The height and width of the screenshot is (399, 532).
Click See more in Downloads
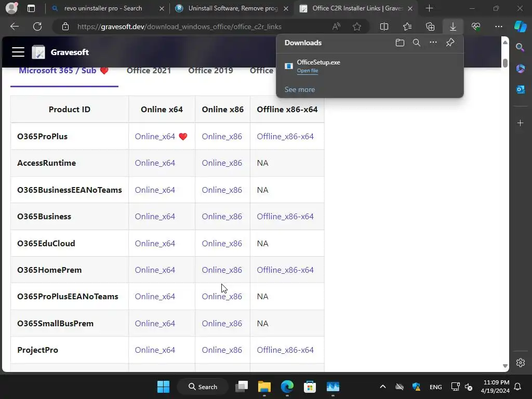coord(300,89)
